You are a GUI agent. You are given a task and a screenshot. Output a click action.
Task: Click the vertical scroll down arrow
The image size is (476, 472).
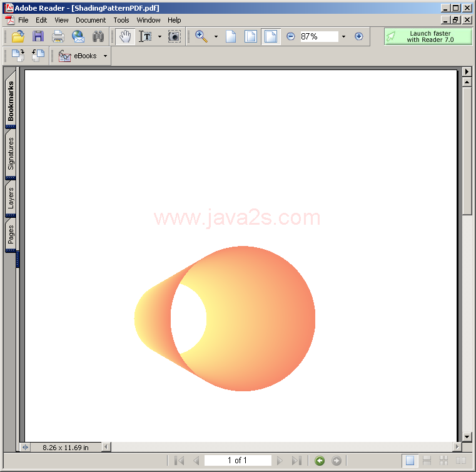pyautogui.click(x=467, y=437)
